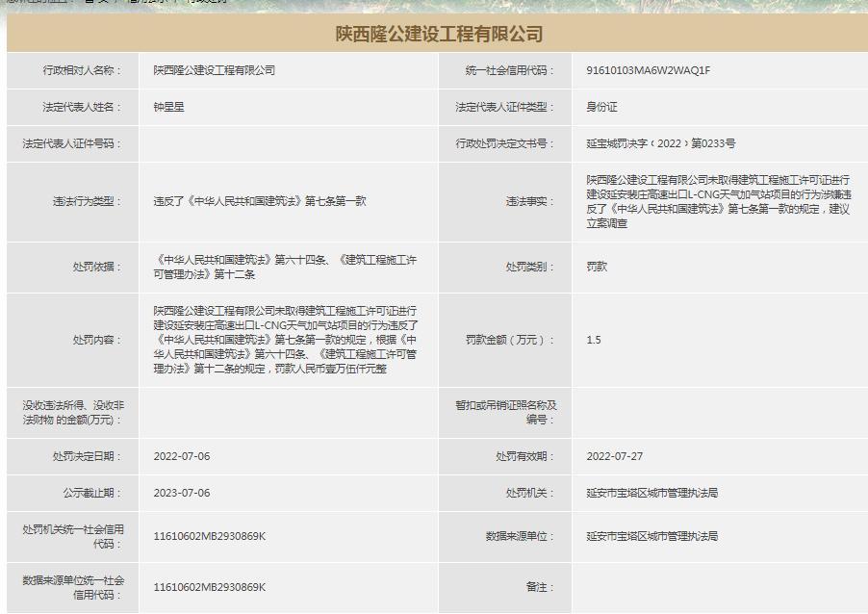
Task: Select 延安市宝塔区城市管理执法局 in 处罚机关 row
Action: pyautogui.click(x=652, y=493)
